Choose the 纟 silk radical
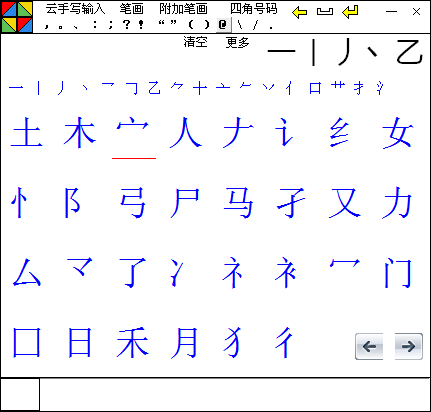 coord(339,132)
